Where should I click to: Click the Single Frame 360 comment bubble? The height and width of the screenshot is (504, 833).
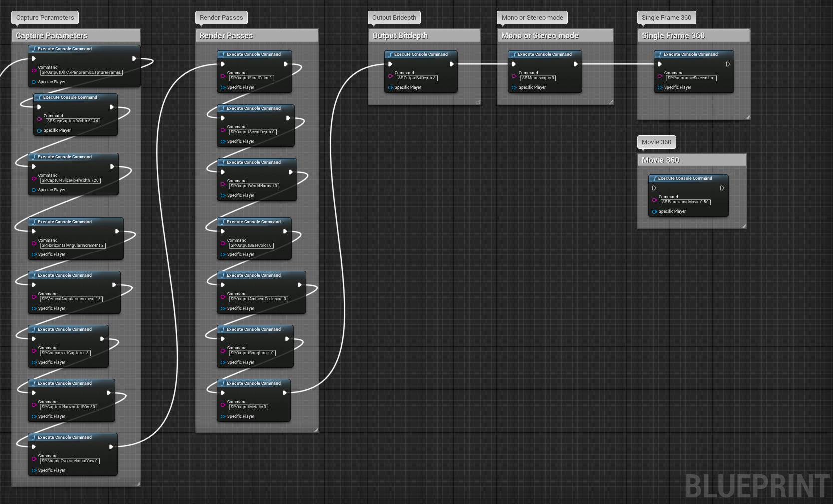(666, 18)
